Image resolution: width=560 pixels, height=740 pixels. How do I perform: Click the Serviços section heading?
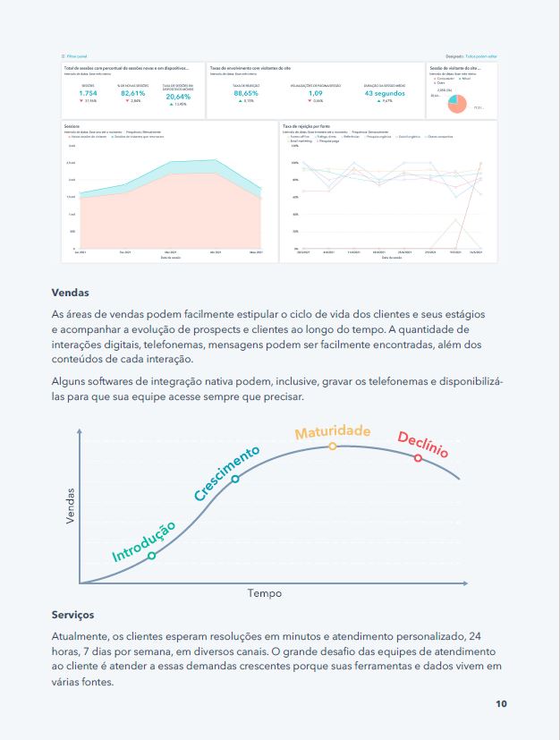pos(73,616)
